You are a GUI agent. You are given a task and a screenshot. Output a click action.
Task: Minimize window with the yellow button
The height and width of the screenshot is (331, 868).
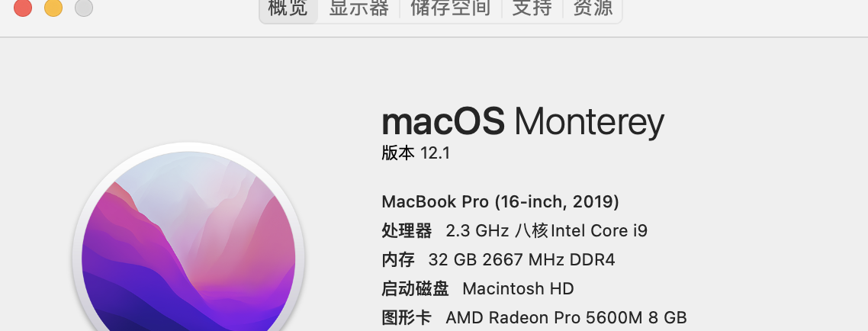[53, 8]
